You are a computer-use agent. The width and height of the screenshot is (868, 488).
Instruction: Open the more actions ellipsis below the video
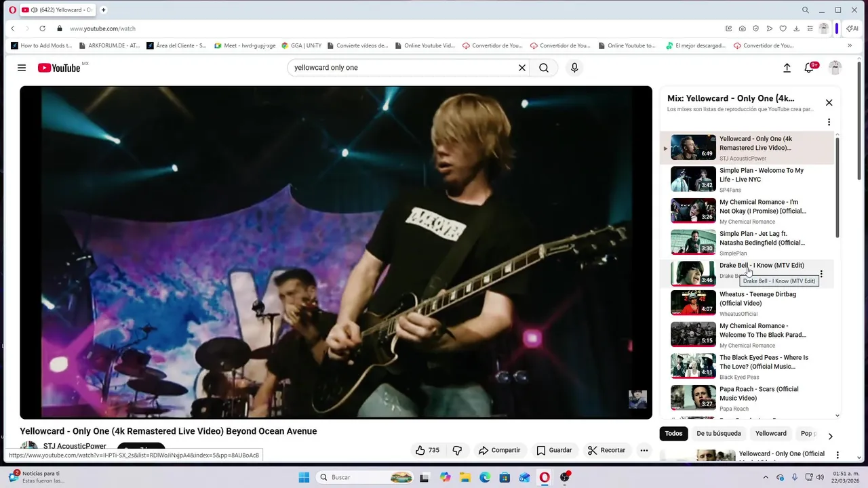coord(644,450)
